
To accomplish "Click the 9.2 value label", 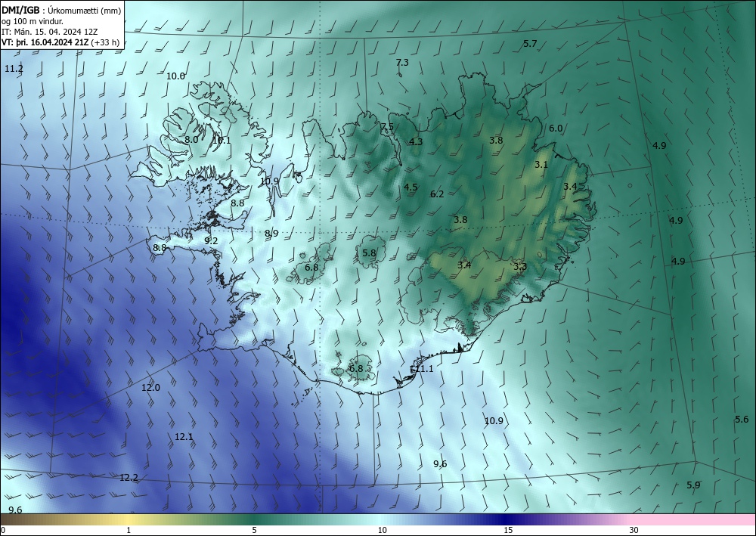I will 211,241.
